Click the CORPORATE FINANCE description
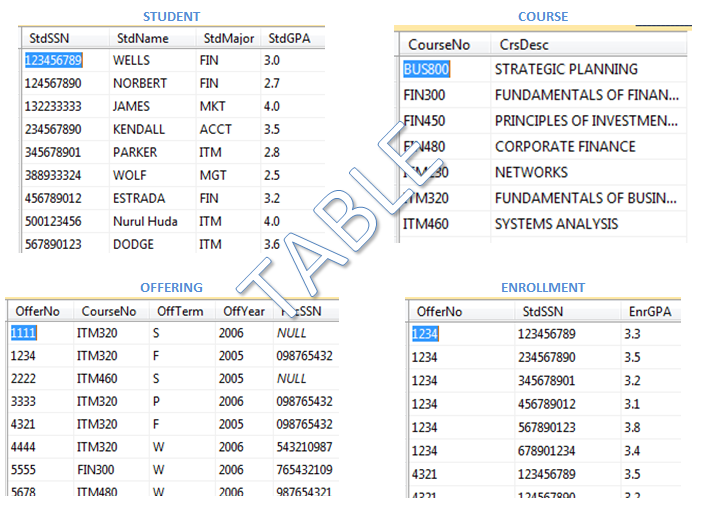The image size is (713, 512). [565, 146]
